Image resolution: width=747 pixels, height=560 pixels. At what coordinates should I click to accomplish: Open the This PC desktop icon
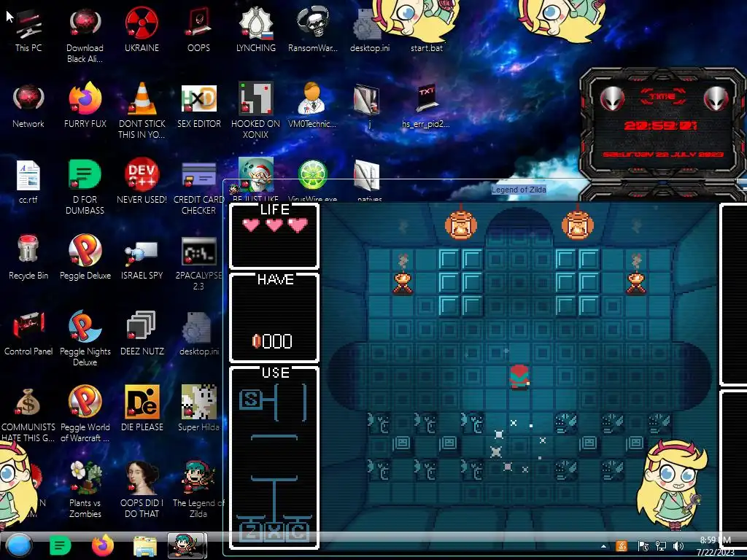tap(28, 28)
